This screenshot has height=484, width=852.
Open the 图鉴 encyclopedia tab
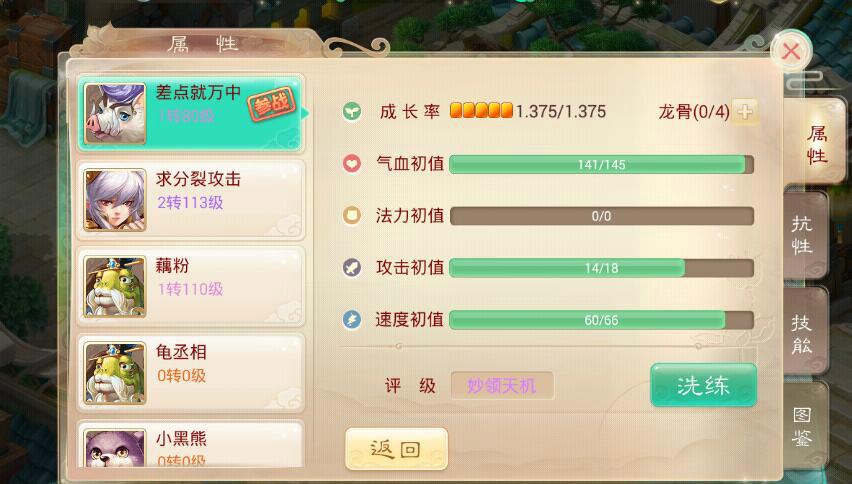click(x=803, y=428)
